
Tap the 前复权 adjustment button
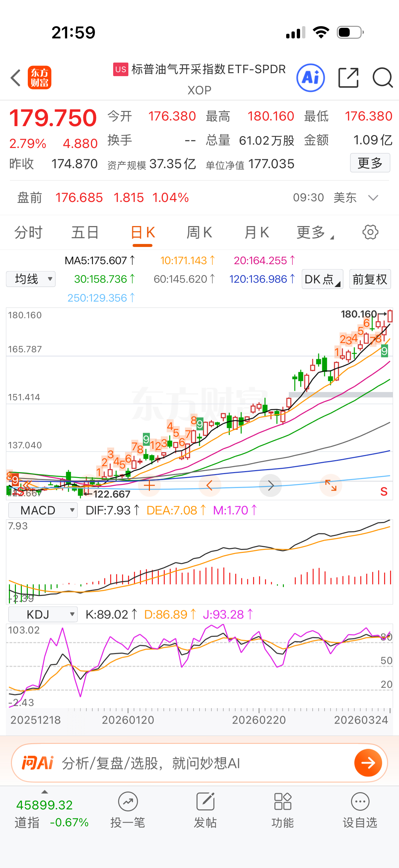pos(370,279)
